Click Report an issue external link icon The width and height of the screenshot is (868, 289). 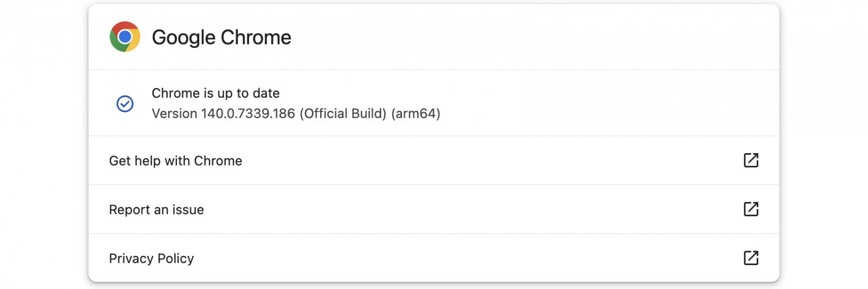pyautogui.click(x=751, y=209)
